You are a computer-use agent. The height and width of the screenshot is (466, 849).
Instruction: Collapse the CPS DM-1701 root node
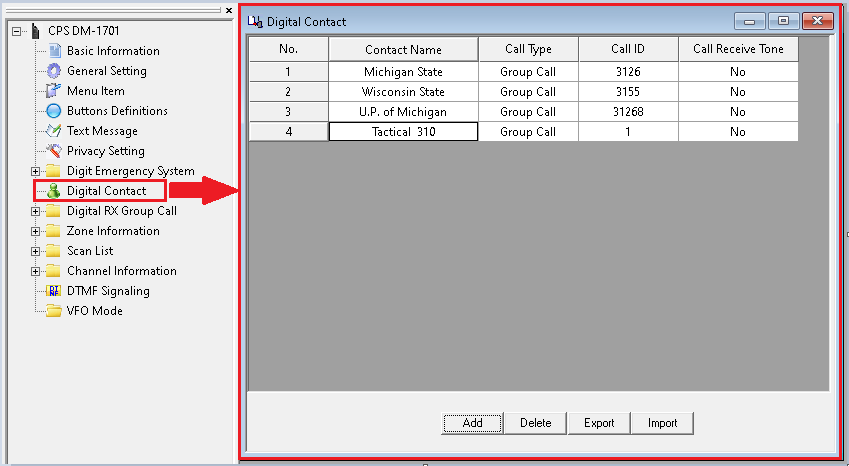(17, 31)
